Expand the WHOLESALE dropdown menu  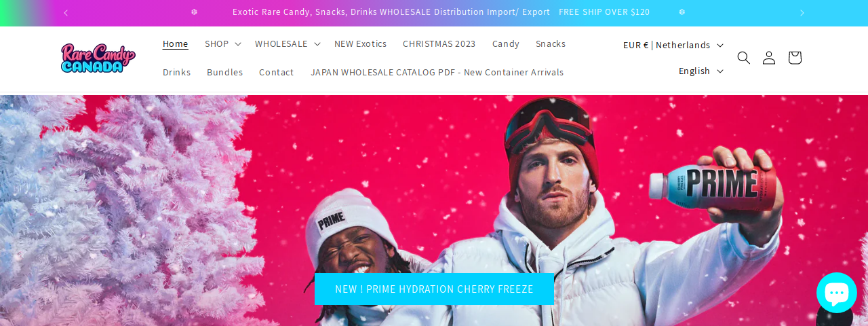coord(288,43)
